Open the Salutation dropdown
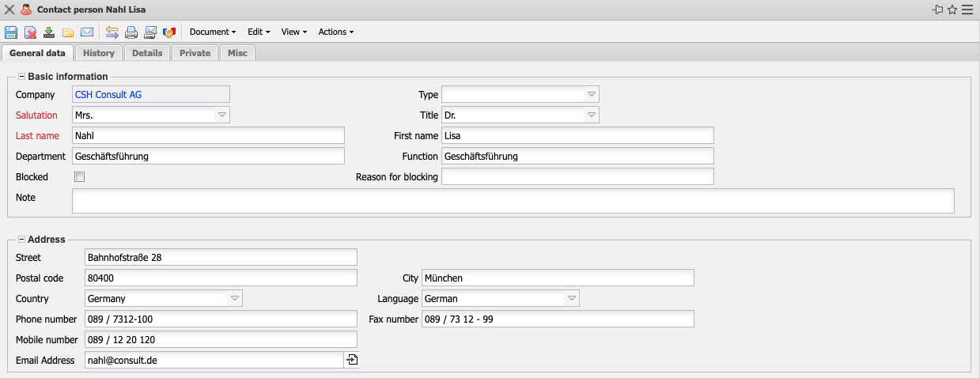The height and width of the screenshot is (378, 980). (222, 115)
